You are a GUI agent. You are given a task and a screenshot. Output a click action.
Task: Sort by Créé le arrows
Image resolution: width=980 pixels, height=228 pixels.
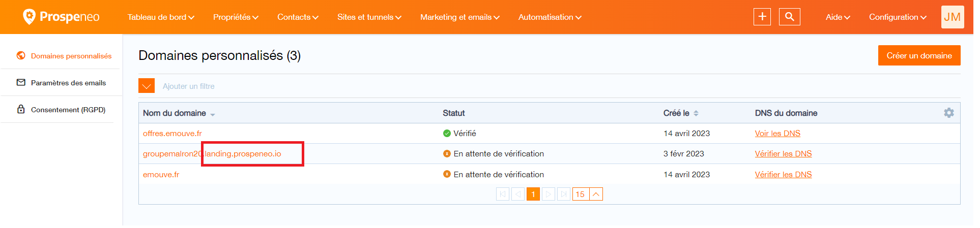click(x=696, y=113)
